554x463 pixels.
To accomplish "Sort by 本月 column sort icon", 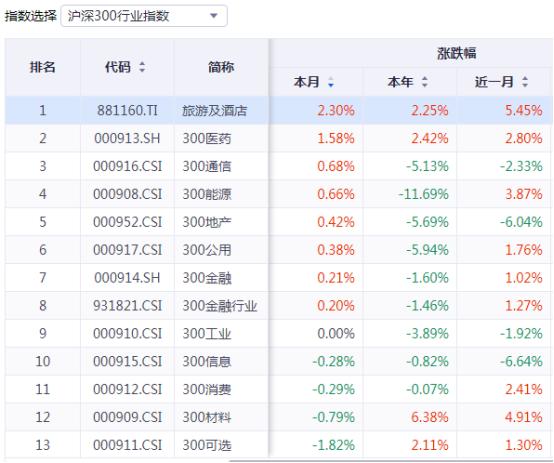I will pyautogui.click(x=331, y=82).
